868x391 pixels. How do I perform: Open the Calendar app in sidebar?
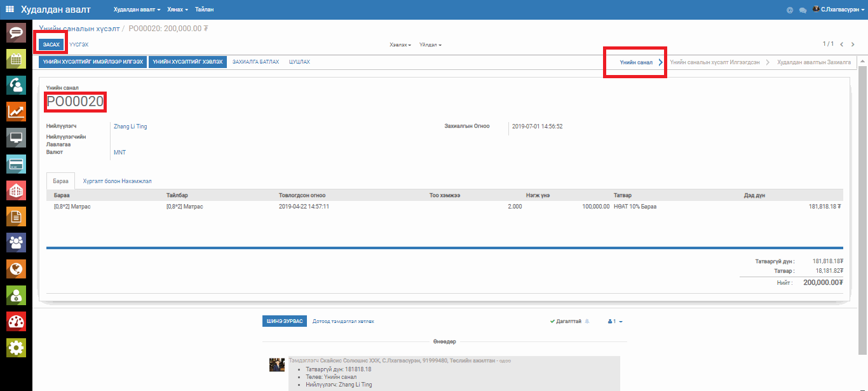pos(16,58)
